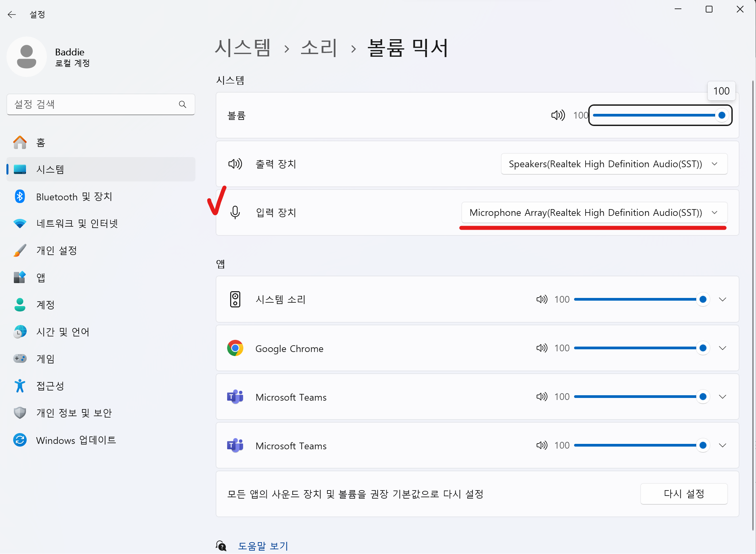
Task: Mute the 시스템 소리 speaker icon
Action: pos(542,299)
